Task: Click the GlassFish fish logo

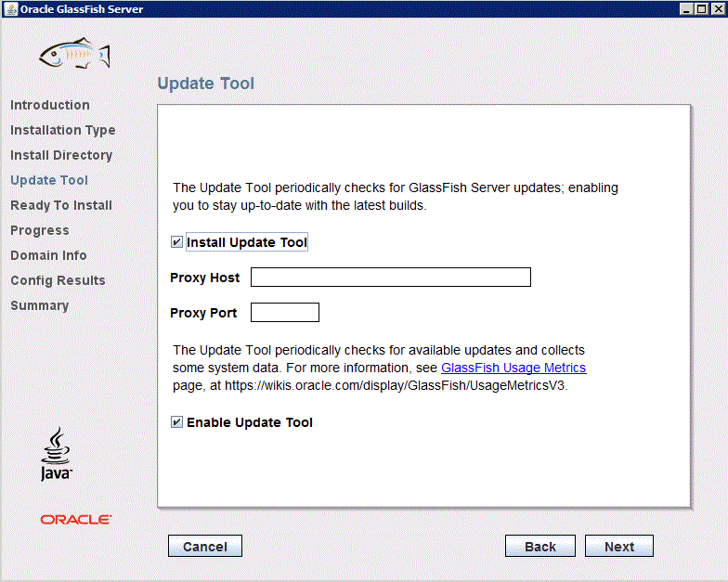Action: tap(74, 53)
